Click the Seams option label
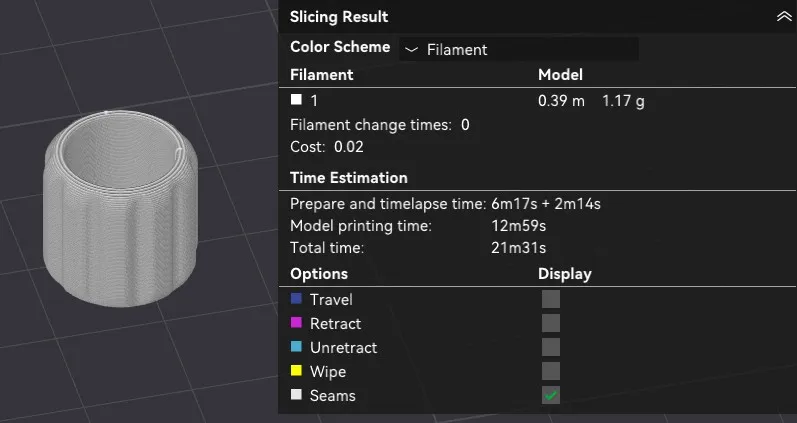Viewport: 797px width, 423px height. pyautogui.click(x=332, y=396)
